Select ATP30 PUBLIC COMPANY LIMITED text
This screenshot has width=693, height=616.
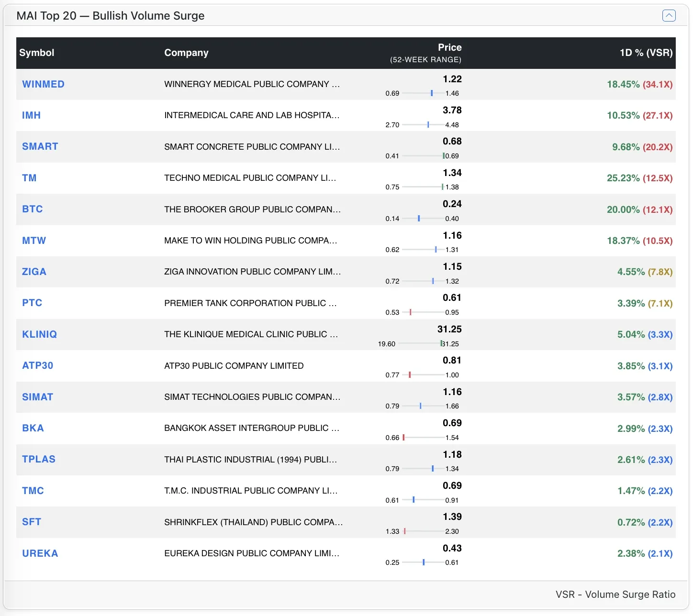pyautogui.click(x=234, y=366)
